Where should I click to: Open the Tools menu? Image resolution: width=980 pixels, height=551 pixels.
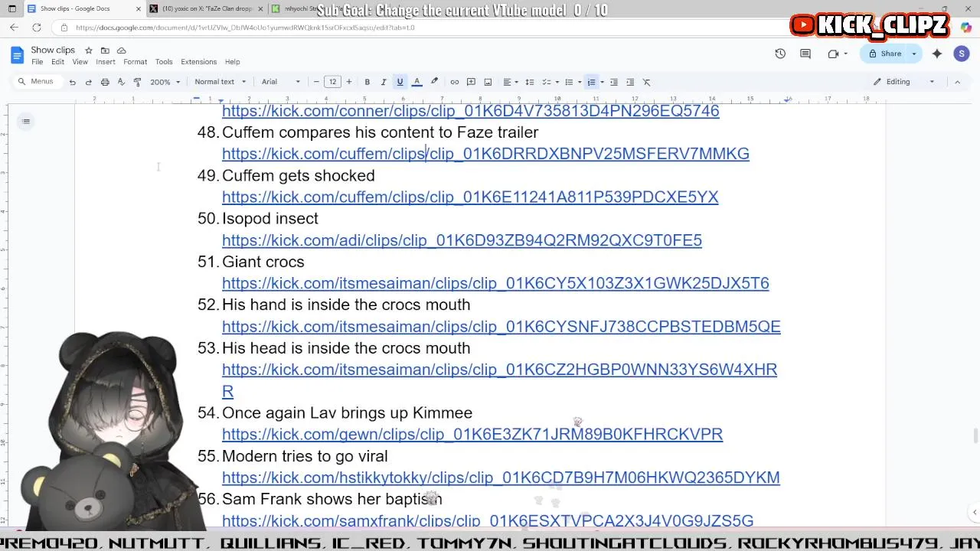[164, 62]
